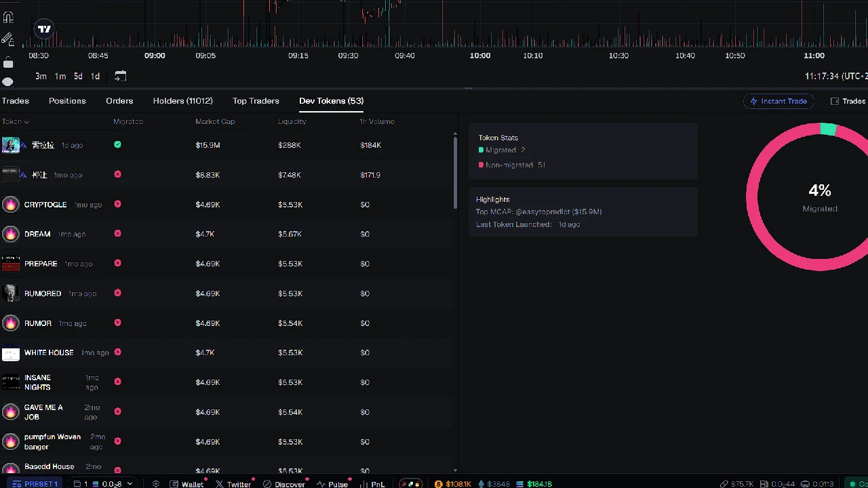
Task: Open the 0.0≡8 decimals dropdown chevron
Action: point(129,484)
